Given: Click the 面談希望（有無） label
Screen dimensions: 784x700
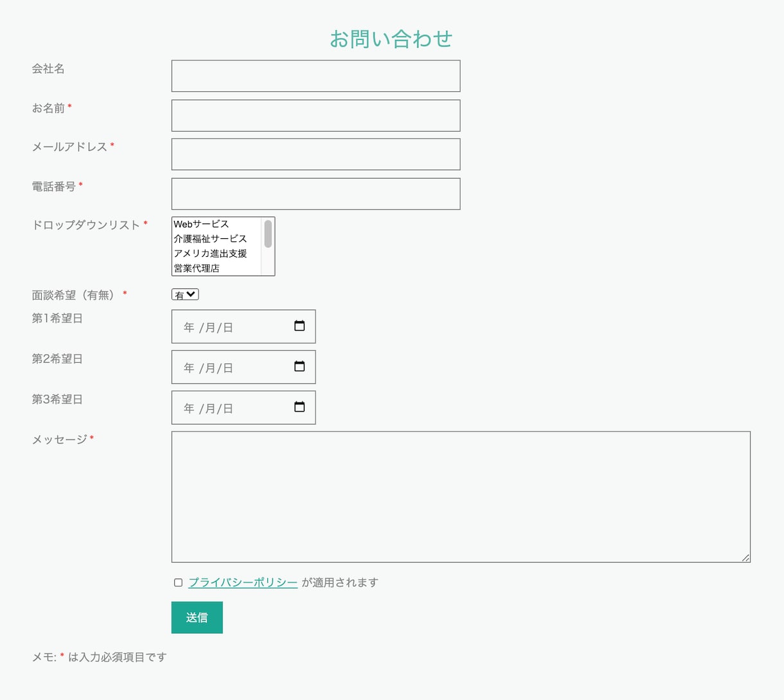Looking at the screenshot, I should point(75,295).
